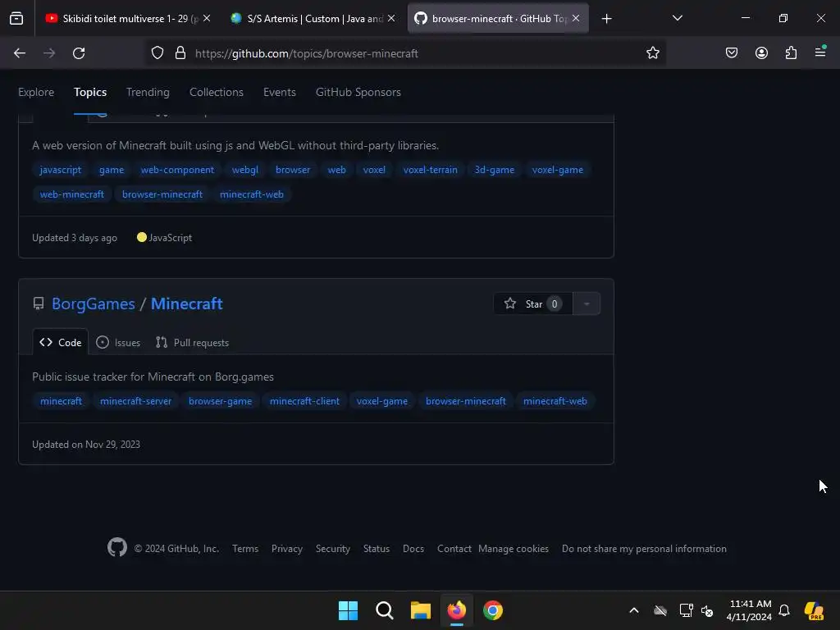
Task: Open the javascript topic tag
Action: [x=61, y=170]
